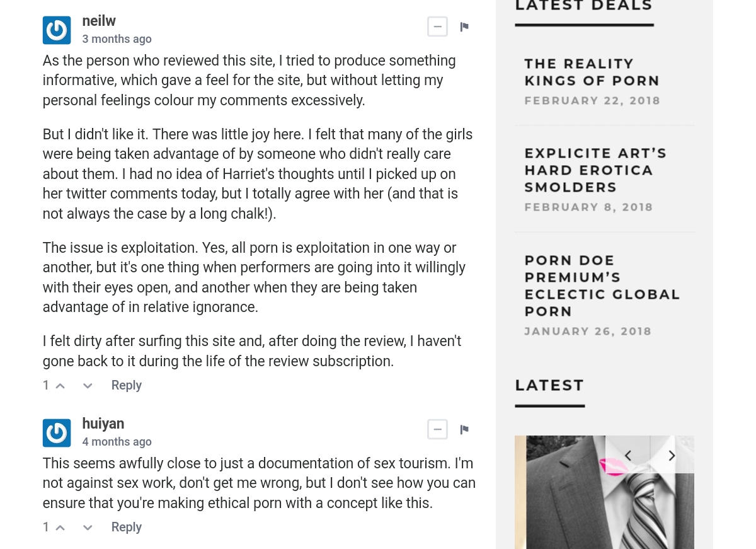Go to next slide in Latest carousel
This screenshot has height=549, width=756.
[x=672, y=455]
